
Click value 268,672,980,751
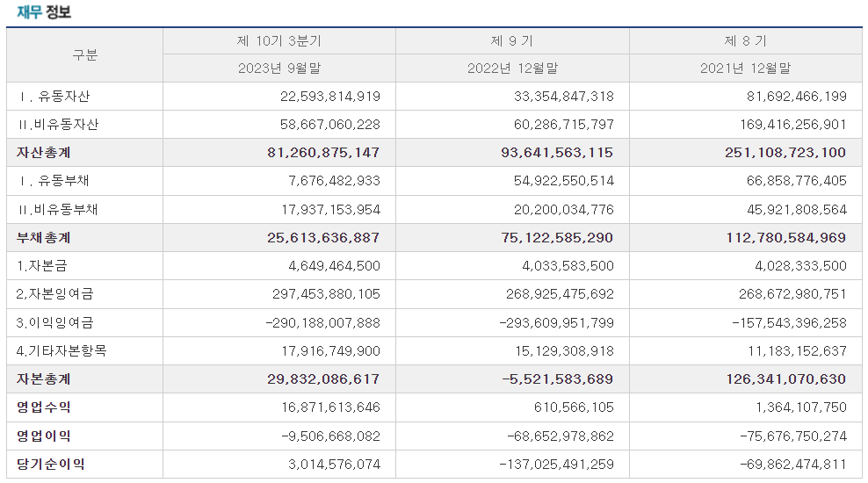tap(792, 294)
